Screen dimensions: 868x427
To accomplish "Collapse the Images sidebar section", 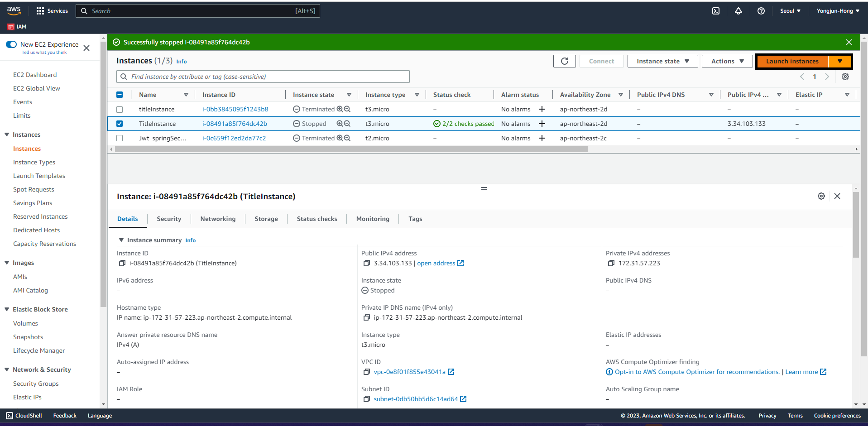I will click(7, 263).
